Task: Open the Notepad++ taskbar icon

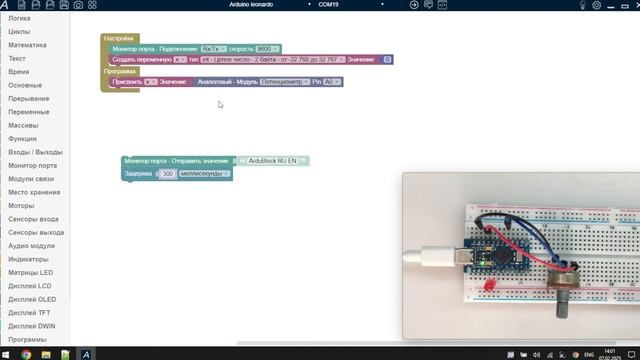Action: [x=65, y=355]
